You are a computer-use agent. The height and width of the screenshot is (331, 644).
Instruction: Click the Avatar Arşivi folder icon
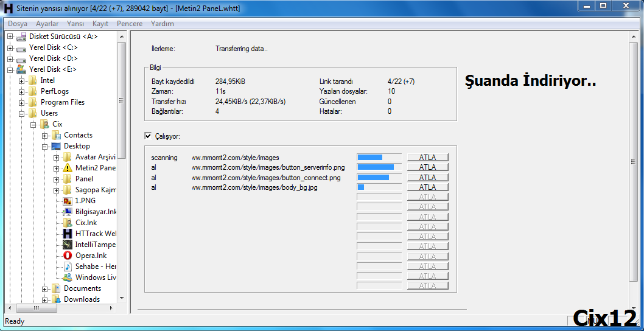[68, 157]
